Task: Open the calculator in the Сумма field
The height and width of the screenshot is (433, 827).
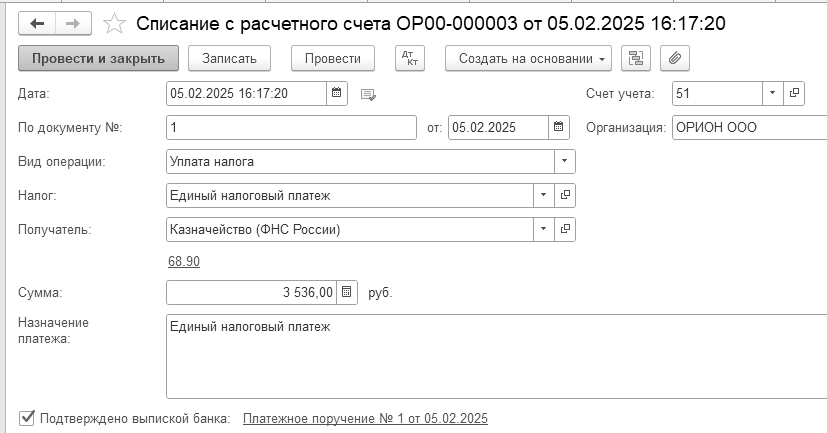Action: (347, 292)
